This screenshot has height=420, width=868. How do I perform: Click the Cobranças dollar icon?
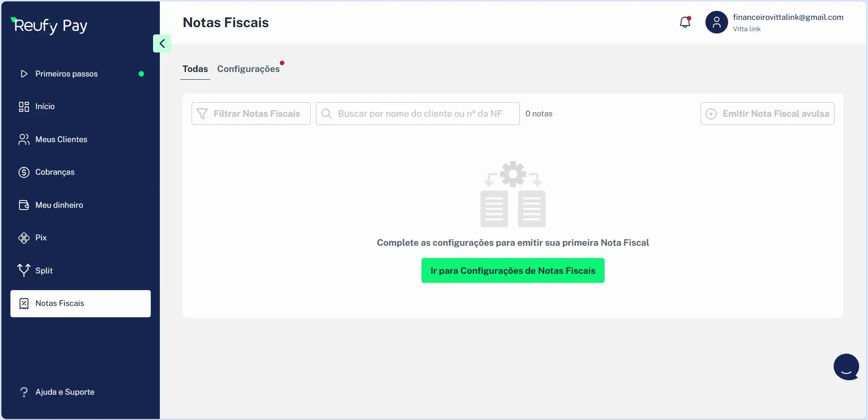24,172
